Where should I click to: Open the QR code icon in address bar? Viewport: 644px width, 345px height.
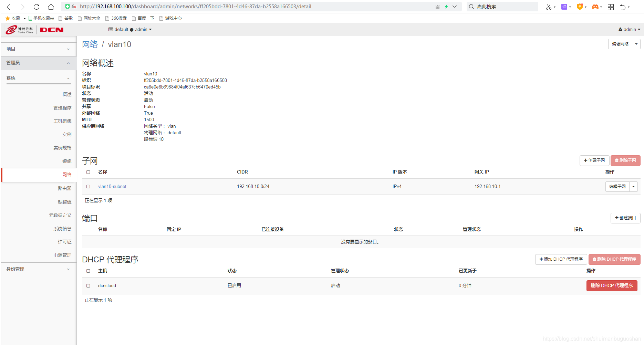click(x=437, y=7)
